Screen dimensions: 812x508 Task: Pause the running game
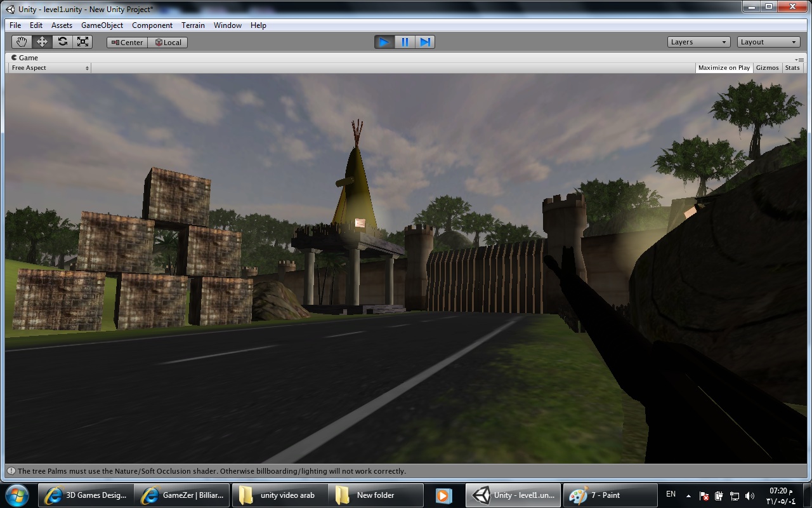click(404, 42)
